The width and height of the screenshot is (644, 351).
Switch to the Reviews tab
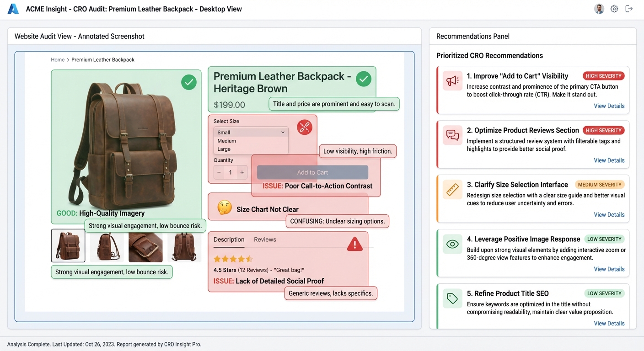[265, 239]
